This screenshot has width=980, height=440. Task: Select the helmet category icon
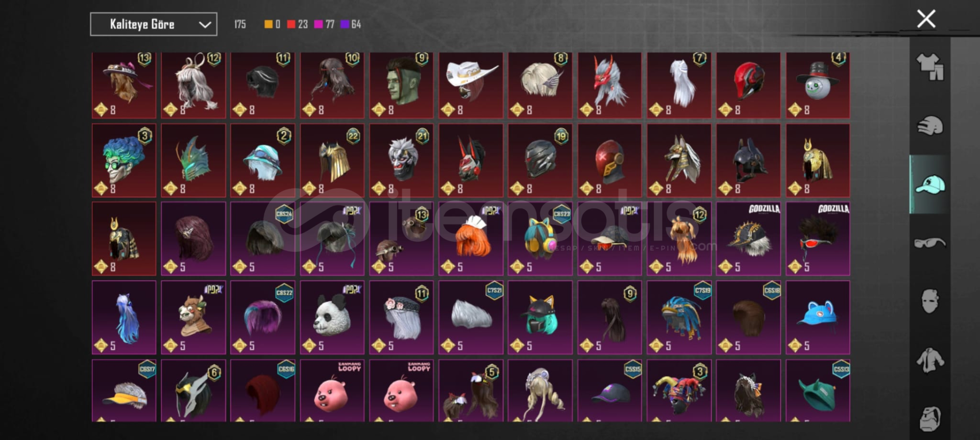click(930, 125)
